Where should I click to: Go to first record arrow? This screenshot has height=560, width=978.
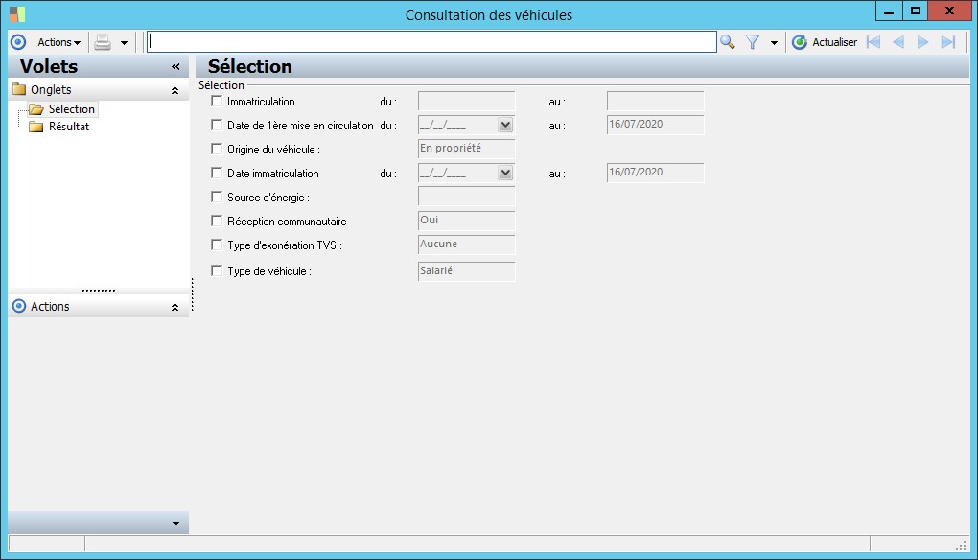pyautogui.click(x=873, y=42)
